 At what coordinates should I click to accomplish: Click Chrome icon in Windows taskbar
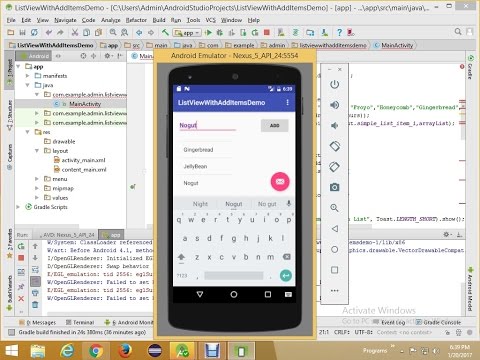point(96,351)
